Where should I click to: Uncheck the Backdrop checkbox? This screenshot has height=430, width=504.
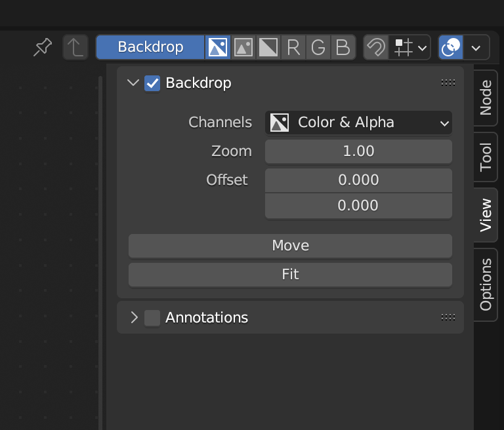click(x=152, y=83)
